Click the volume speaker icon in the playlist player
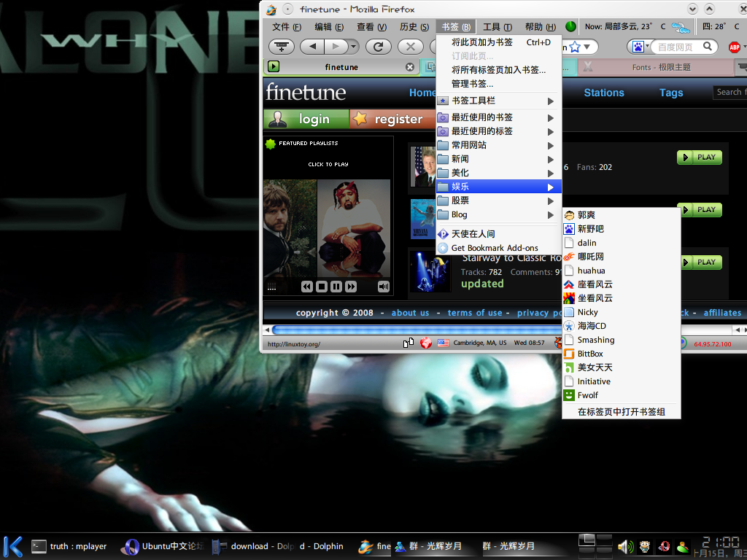This screenshot has width=747, height=560. coord(384,286)
